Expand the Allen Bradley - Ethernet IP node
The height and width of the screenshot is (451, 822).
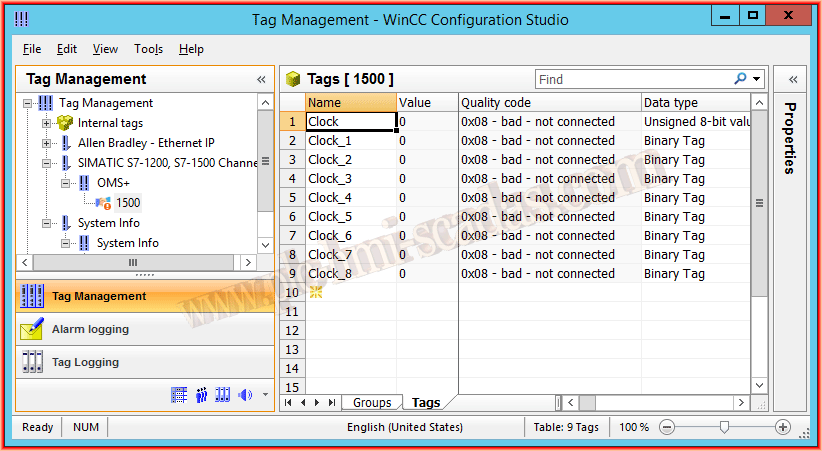[x=46, y=143]
